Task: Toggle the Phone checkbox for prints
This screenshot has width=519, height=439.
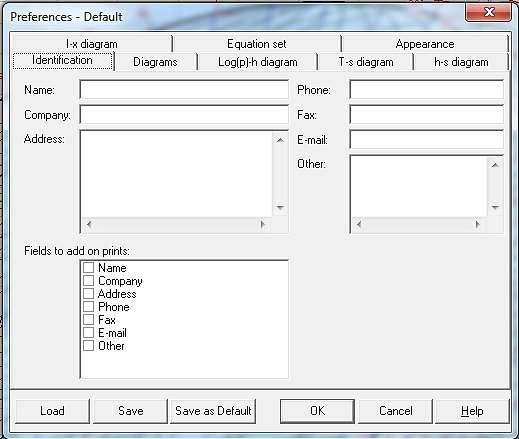Action: pyautogui.click(x=88, y=306)
